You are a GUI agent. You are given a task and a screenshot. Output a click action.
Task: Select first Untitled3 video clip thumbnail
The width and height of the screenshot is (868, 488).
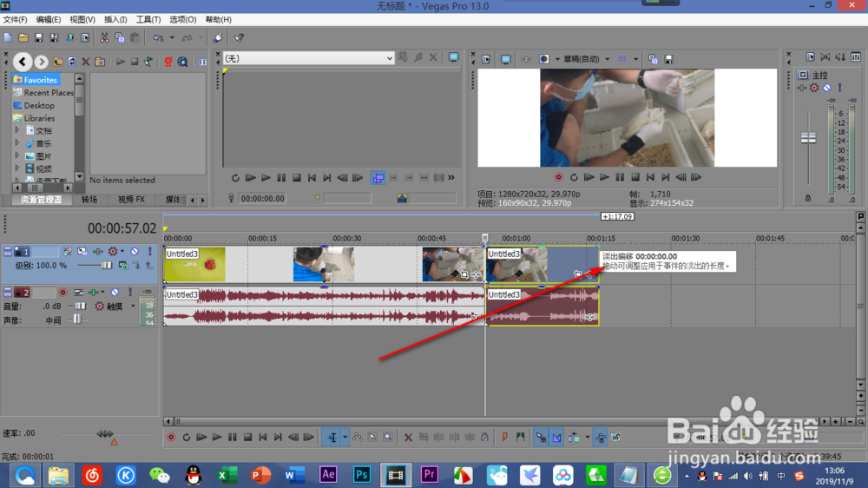[x=194, y=265]
